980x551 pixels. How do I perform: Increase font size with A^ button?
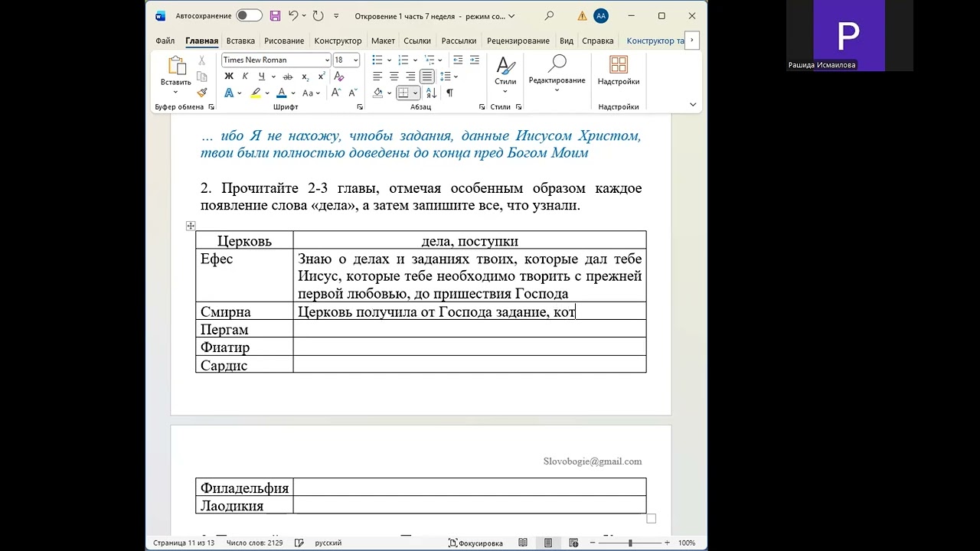[336, 93]
